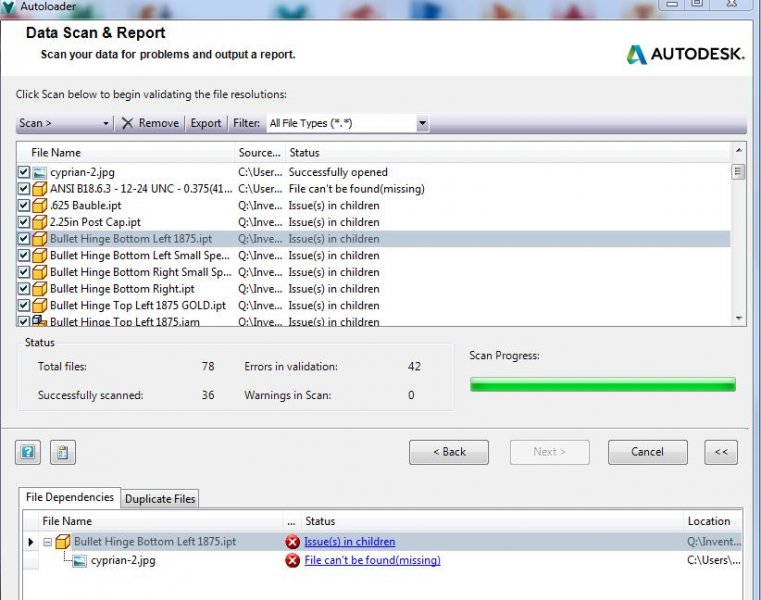Switch to the Duplicate Files tab
Screen dimensions: 761x600
tap(160, 499)
